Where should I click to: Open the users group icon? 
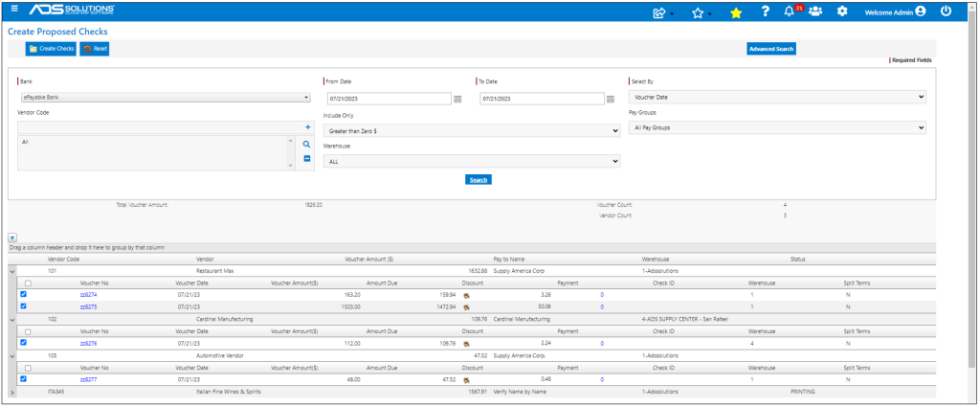click(815, 11)
